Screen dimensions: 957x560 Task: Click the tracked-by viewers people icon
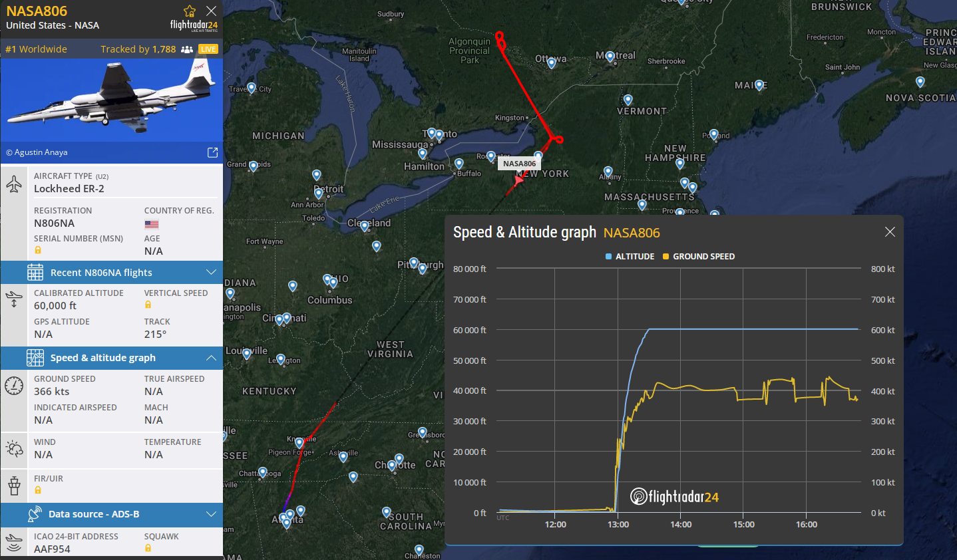coord(187,49)
